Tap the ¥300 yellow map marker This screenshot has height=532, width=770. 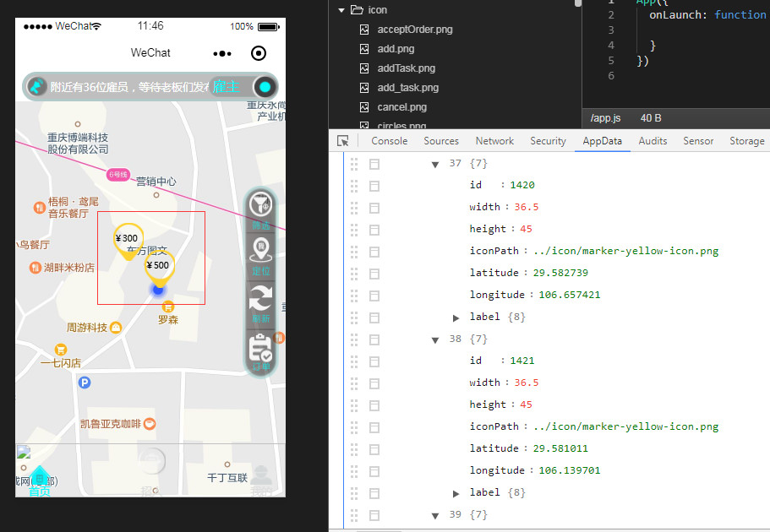pyautogui.click(x=128, y=241)
